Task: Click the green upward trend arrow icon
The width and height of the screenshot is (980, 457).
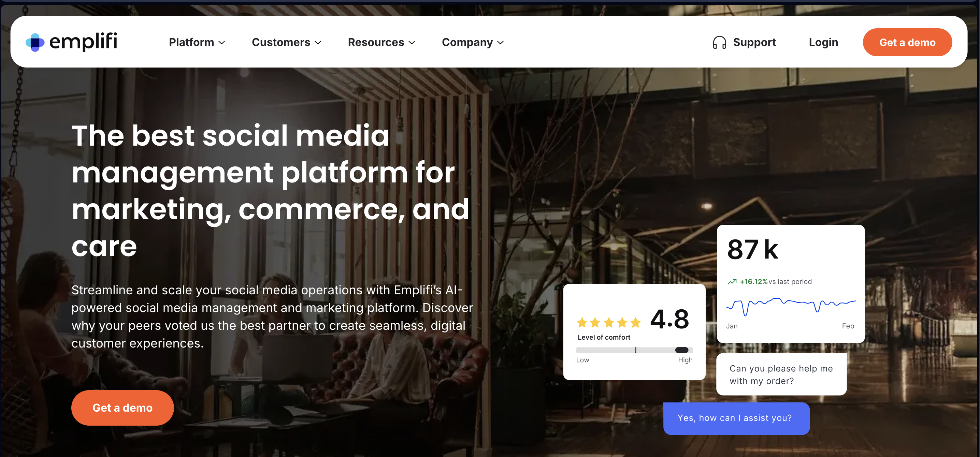Action: (732, 282)
